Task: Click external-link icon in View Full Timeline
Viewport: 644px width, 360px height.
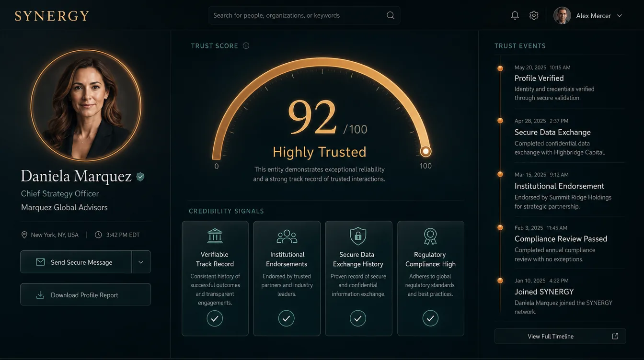Action: coord(615,336)
